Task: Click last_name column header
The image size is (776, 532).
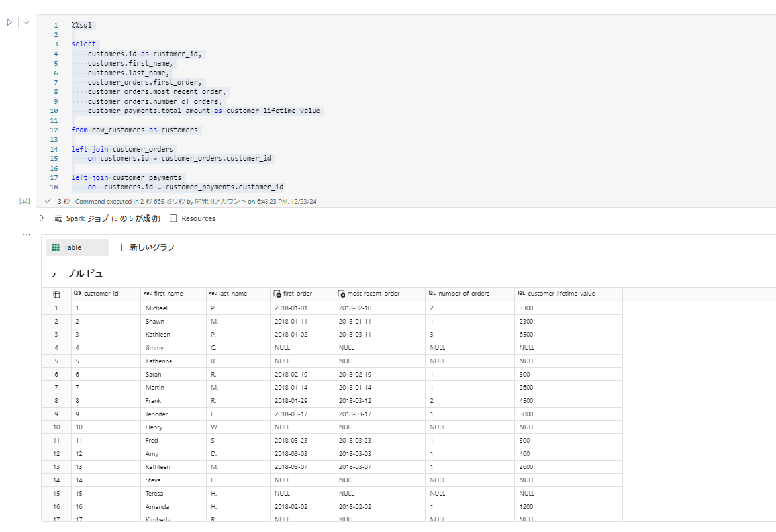Action: 238,294
